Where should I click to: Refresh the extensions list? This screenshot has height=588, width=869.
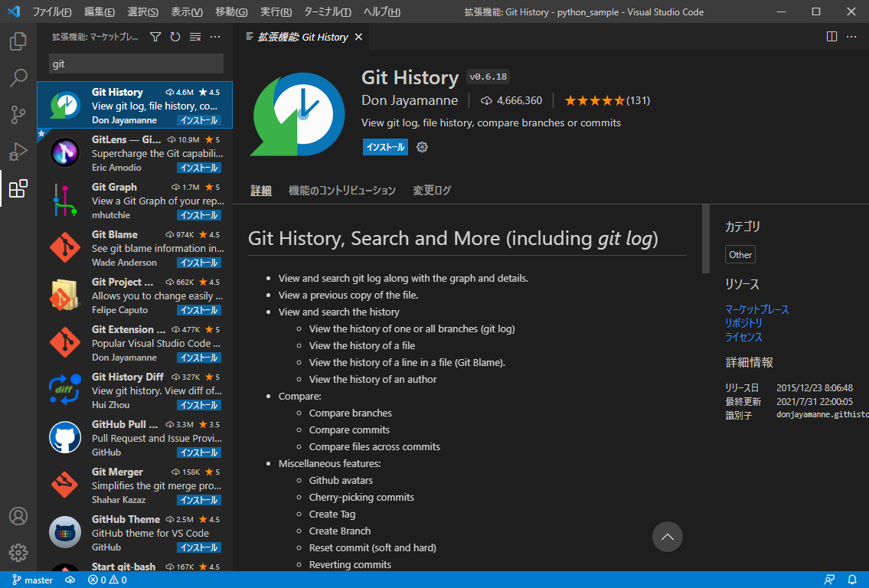pos(175,37)
